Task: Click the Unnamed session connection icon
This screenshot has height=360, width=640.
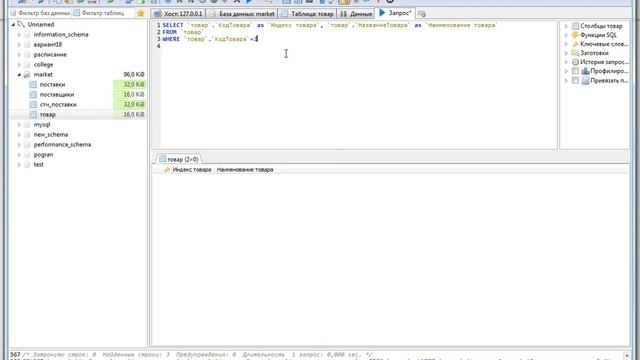Action: coord(21,24)
